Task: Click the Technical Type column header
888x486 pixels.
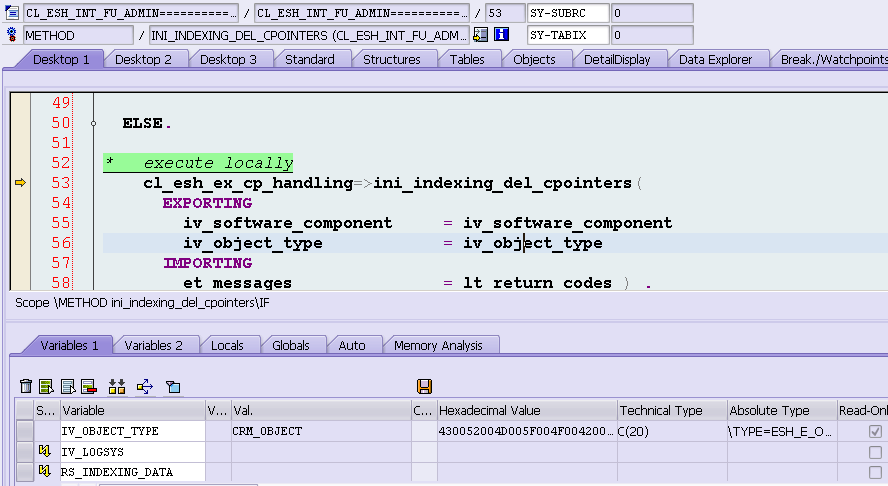Action: [x=672, y=410]
